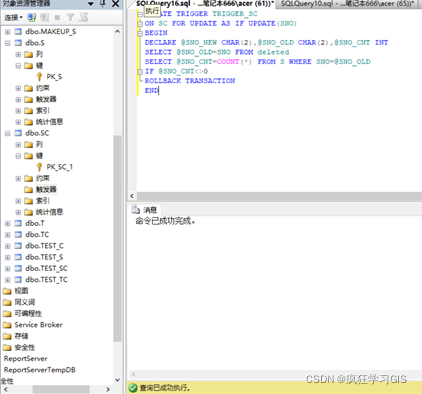Select the ReportServerTempDB database

(39, 370)
